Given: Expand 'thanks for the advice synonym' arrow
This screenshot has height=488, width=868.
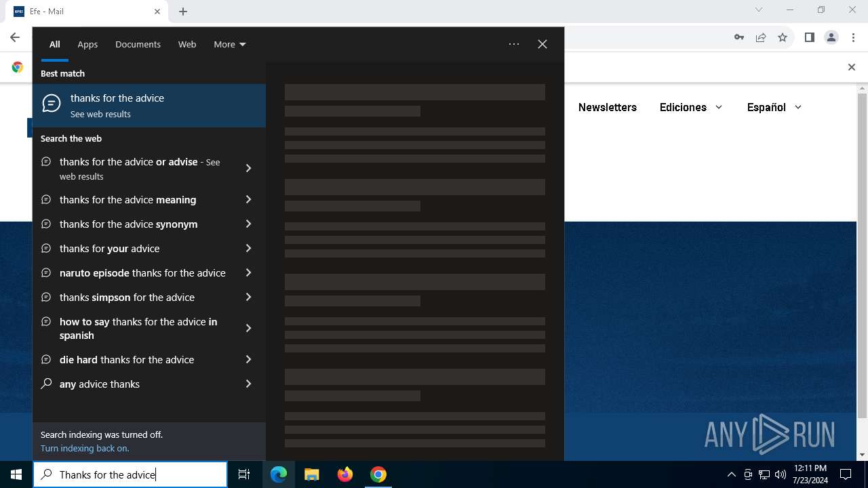Looking at the screenshot, I should point(248,224).
